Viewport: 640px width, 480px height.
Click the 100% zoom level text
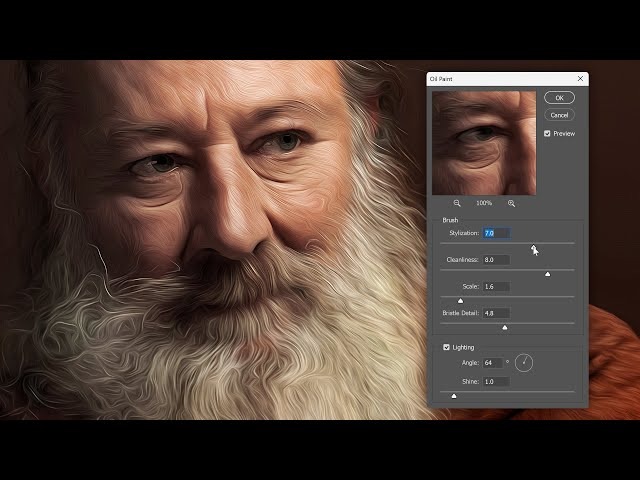click(x=484, y=203)
